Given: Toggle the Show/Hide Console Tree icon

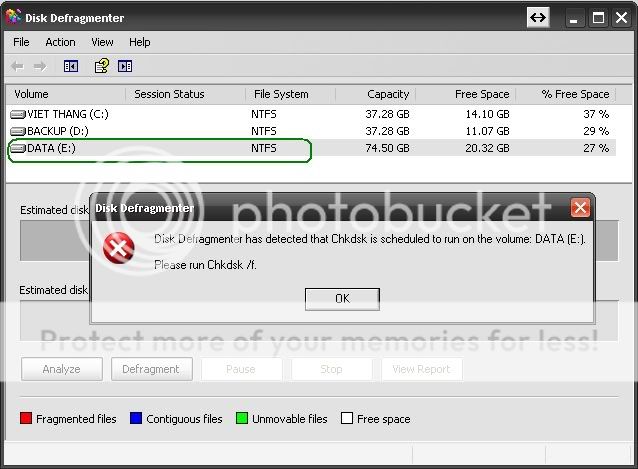Looking at the screenshot, I should (70, 66).
